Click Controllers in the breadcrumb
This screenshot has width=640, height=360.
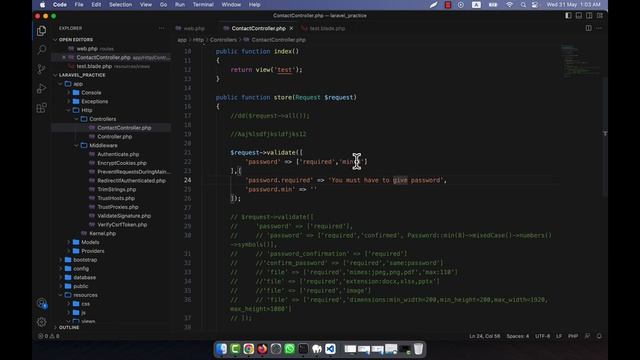click(x=223, y=40)
